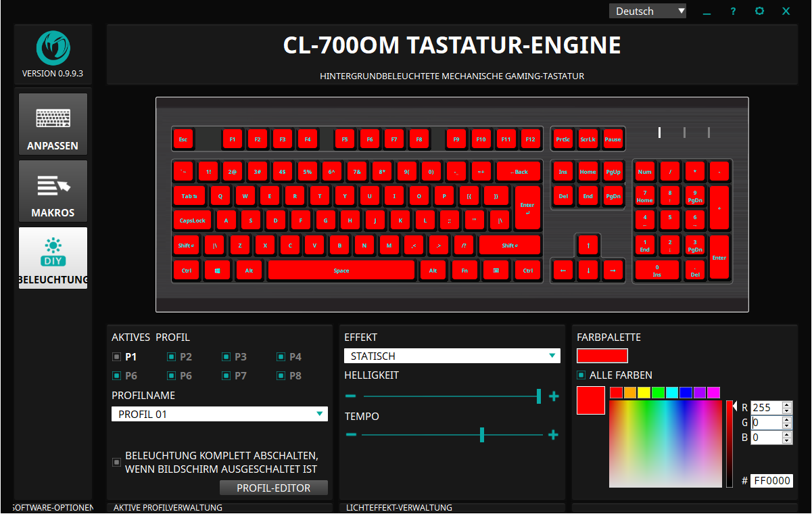Click the Space key on keyboard preview
This screenshot has height=514, width=812.
click(x=341, y=271)
